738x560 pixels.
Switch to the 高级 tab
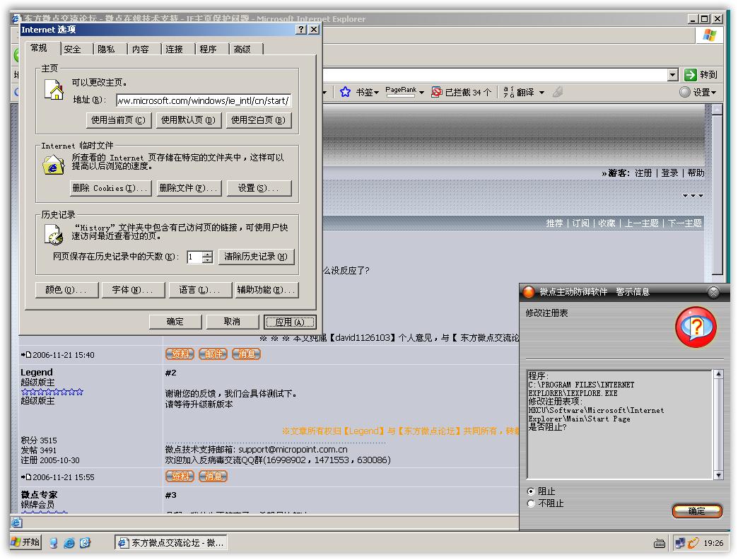click(x=242, y=49)
